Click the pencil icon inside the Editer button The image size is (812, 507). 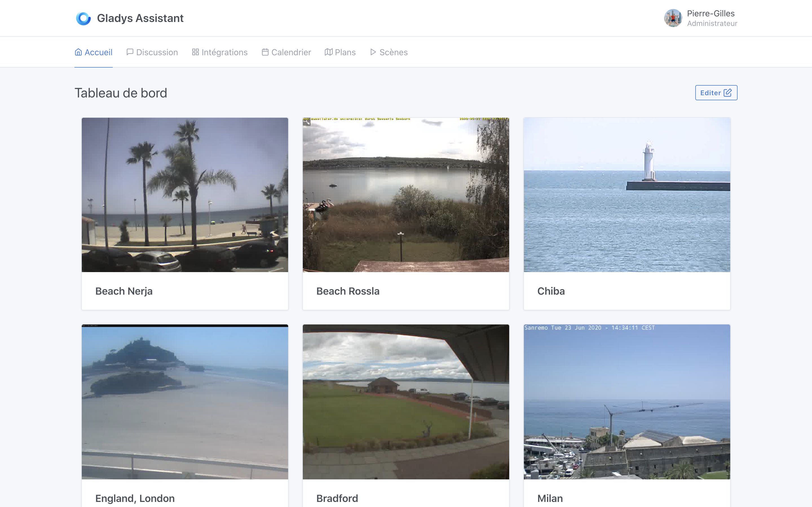[x=727, y=93]
